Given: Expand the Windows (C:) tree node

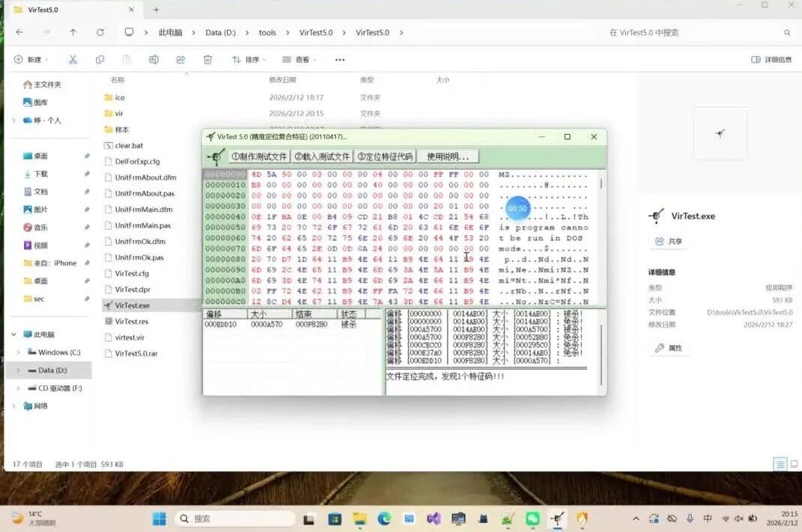Looking at the screenshot, I should point(19,352).
